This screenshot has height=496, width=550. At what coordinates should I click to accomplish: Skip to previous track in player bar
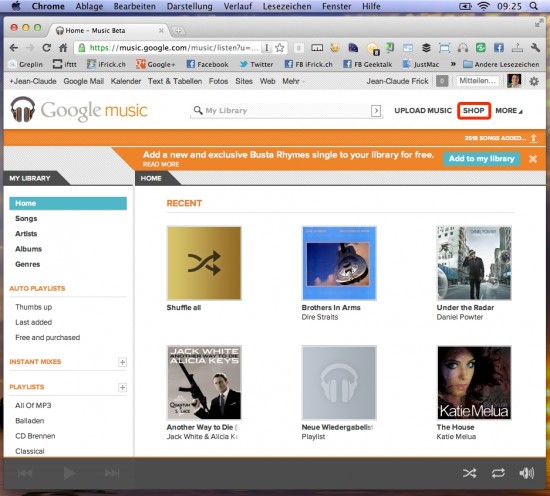click(25, 473)
